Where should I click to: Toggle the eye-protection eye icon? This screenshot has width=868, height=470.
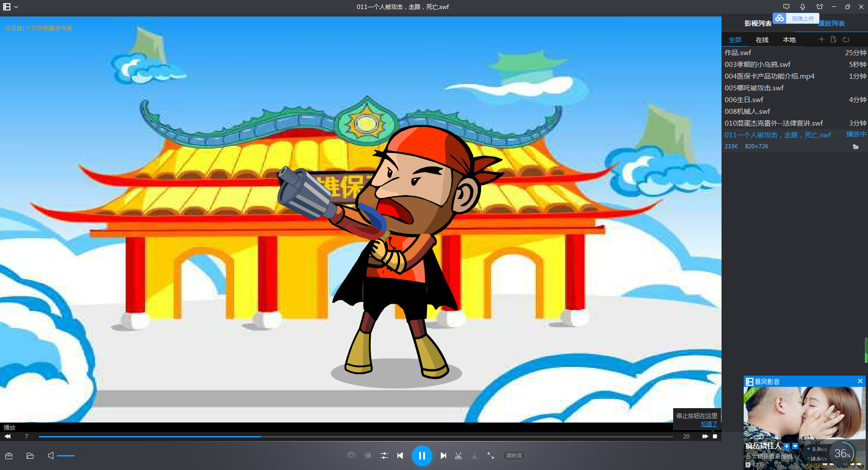coord(351,455)
